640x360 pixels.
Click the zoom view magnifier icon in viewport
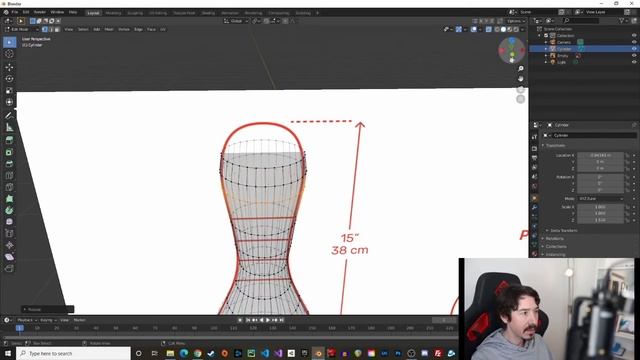point(520,69)
